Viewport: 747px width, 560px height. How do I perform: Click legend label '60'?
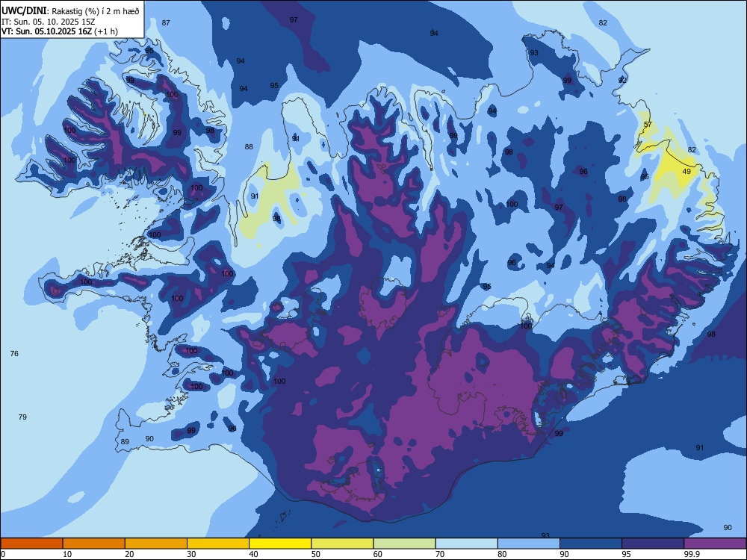pyautogui.click(x=378, y=554)
